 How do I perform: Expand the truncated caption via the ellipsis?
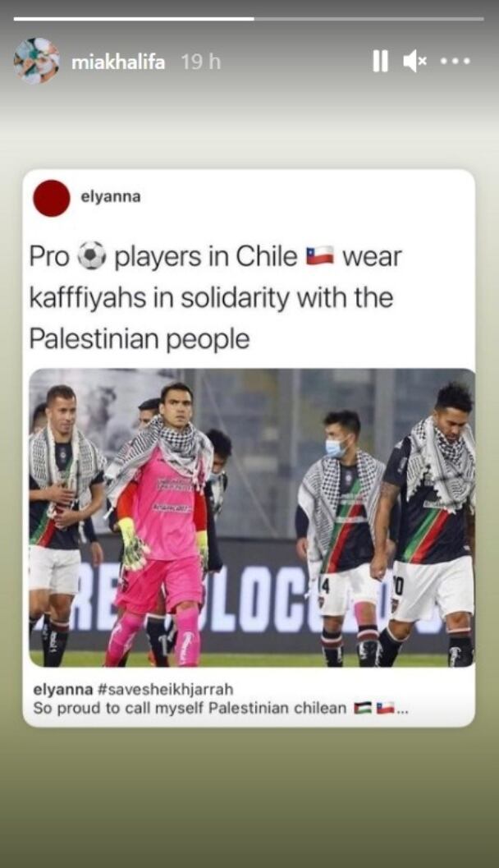pos(402,709)
